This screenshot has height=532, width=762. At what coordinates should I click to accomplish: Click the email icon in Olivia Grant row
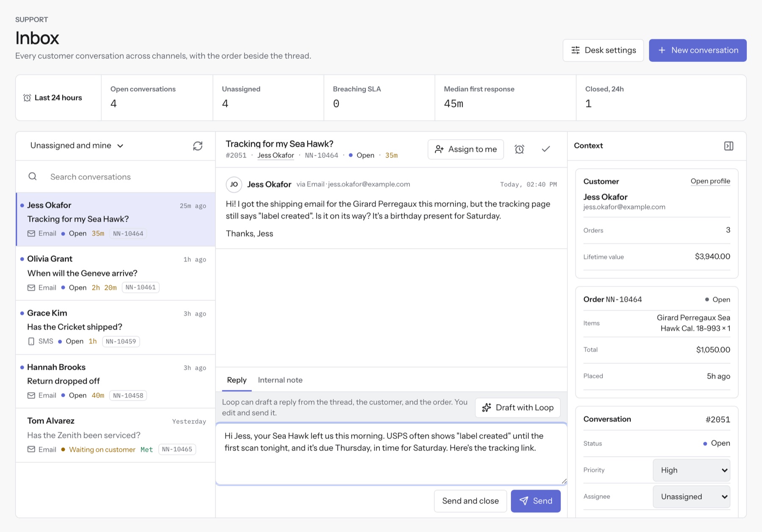31,287
